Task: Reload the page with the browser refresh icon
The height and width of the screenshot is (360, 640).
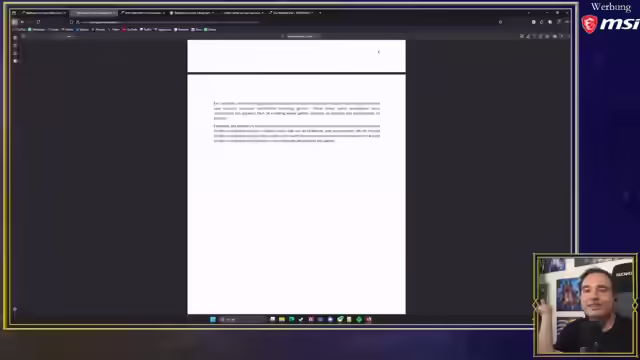Action: 38,22
